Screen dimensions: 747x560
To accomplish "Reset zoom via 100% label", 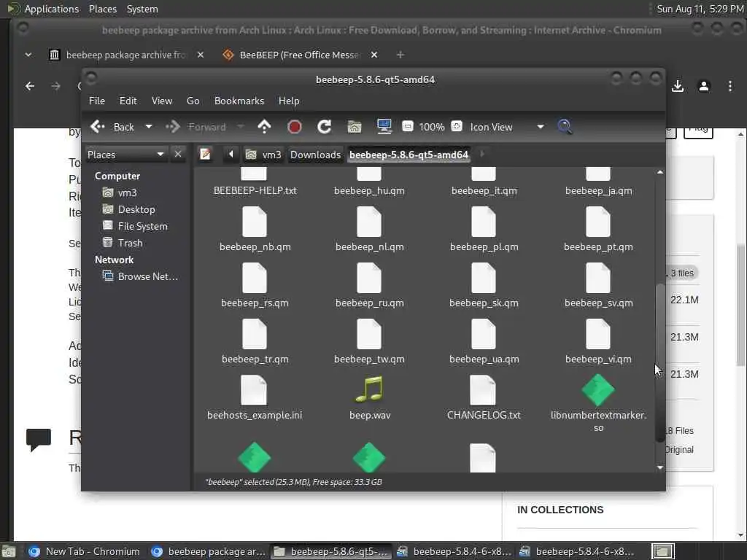I will tap(432, 127).
